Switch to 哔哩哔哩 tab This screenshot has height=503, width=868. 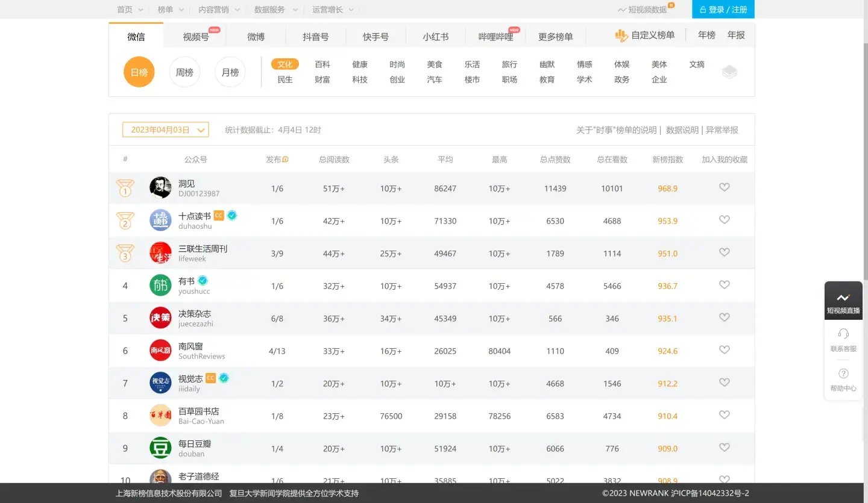tap(495, 37)
